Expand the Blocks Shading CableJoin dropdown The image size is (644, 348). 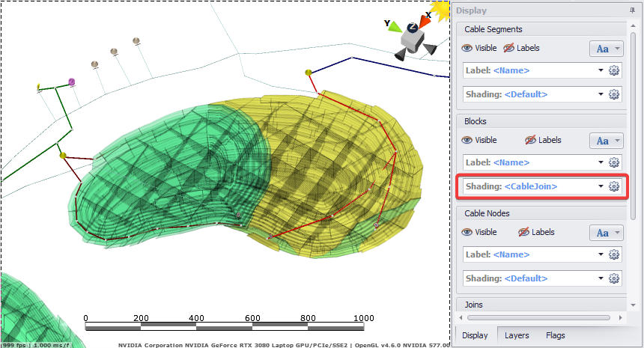pos(601,186)
